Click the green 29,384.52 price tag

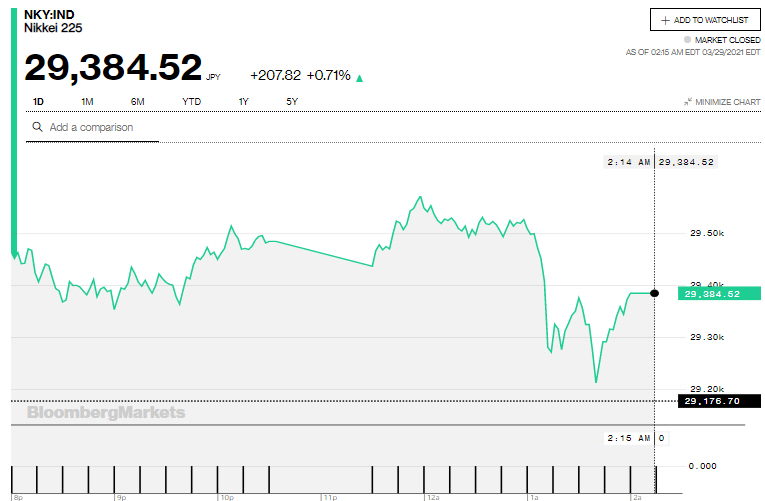click(711, 294)
